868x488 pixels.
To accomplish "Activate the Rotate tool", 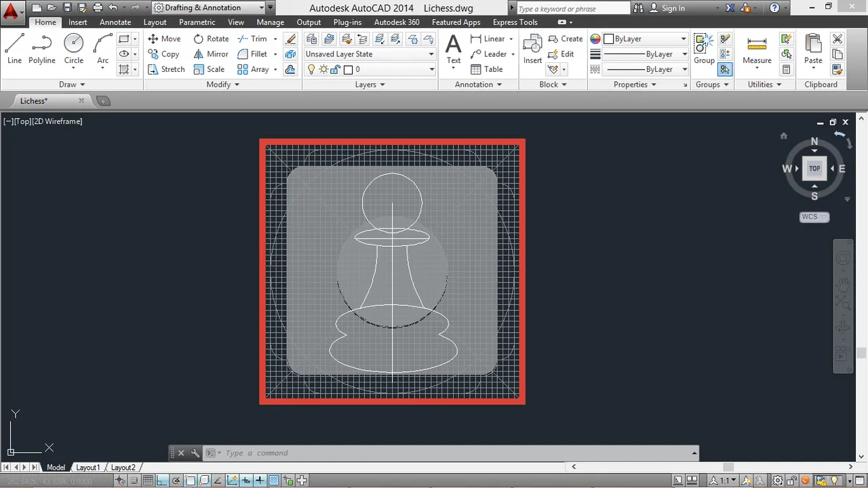I will point(211,39).
